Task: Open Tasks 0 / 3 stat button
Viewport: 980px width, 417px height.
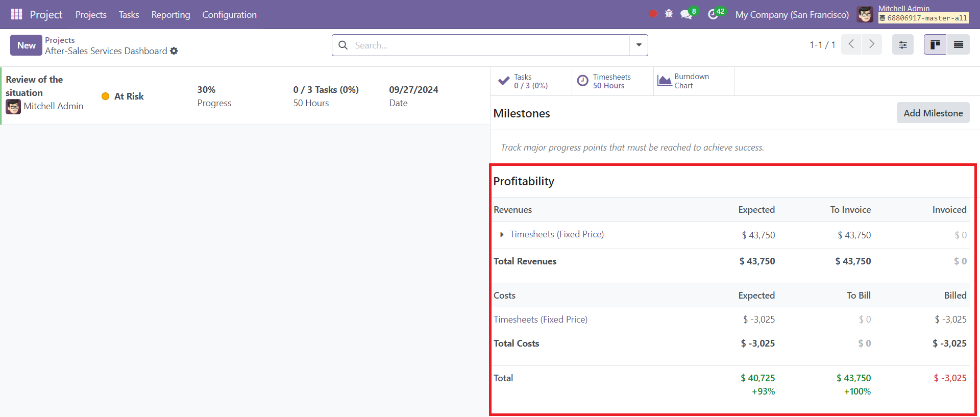Action: [531, 81]
